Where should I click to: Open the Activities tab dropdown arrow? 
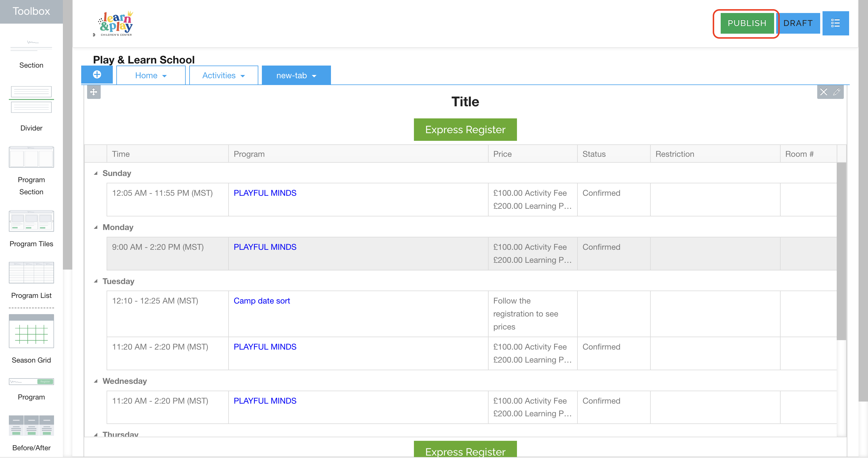point(243,76)
